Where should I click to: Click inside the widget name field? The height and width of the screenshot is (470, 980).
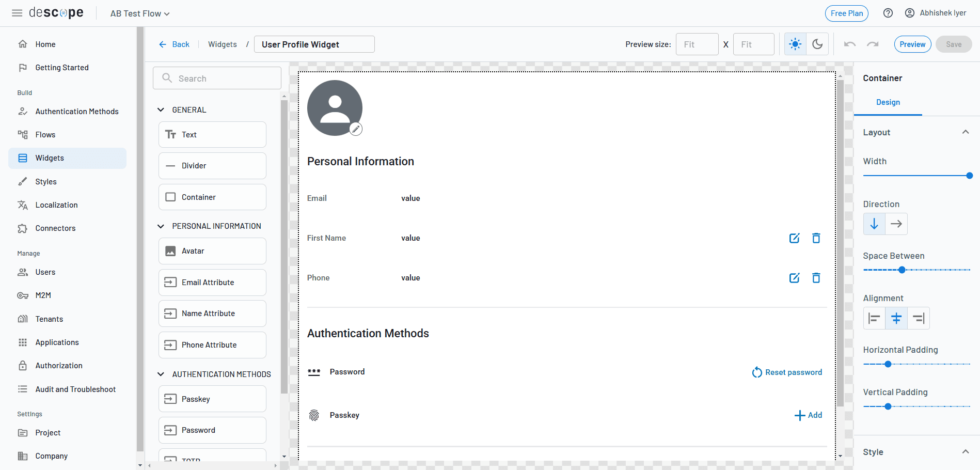314,44
